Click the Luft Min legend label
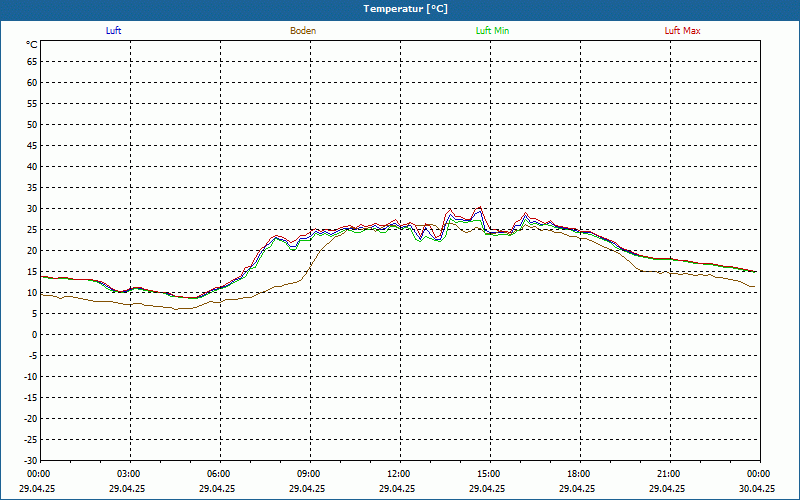The image size is (800, 500). (x=492, y=31)
